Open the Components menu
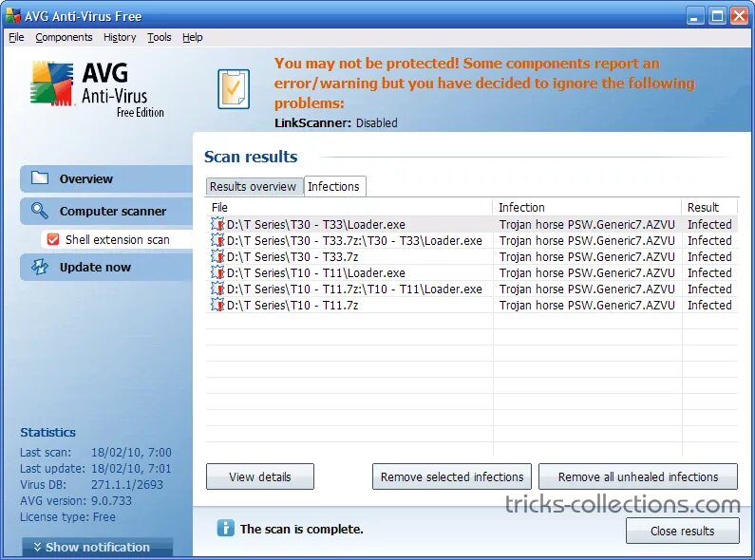 tap(64, 37)
